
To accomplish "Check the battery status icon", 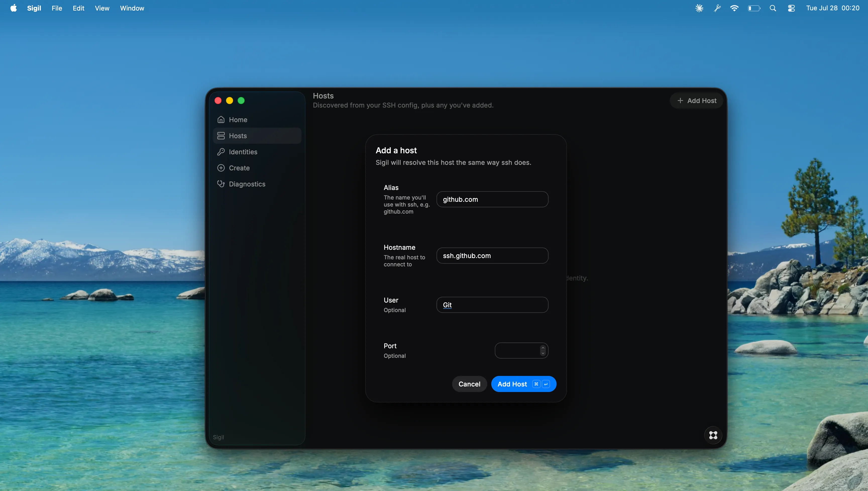I will 754,8.
